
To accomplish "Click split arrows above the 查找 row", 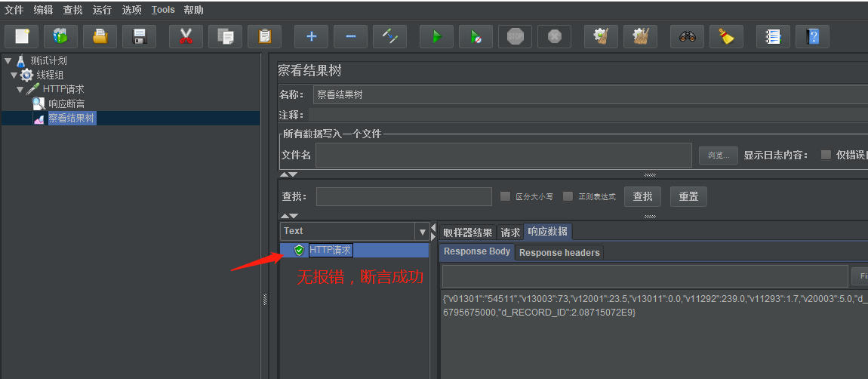I will pos(288,174).
